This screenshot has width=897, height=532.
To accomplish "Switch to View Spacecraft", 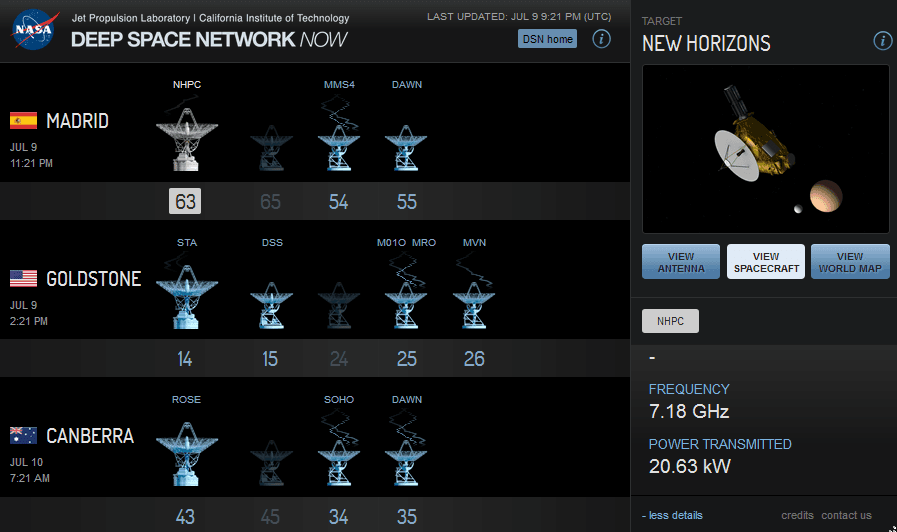I will click(x=766, y=262).
